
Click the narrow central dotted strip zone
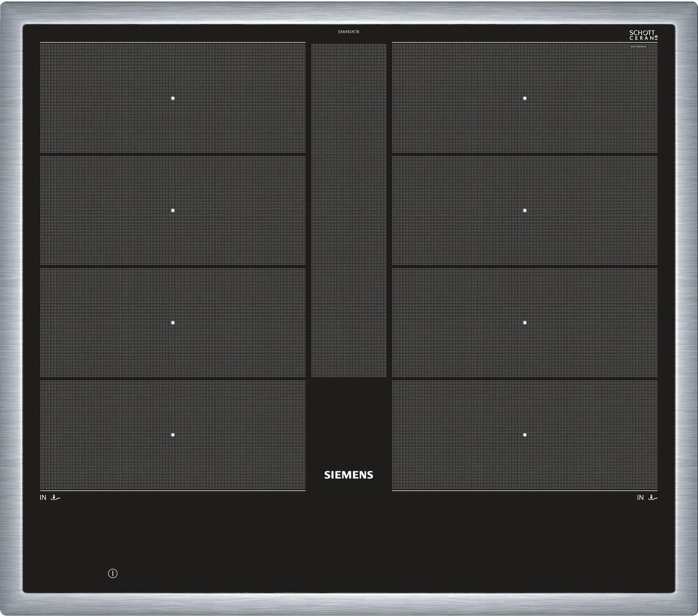click(349, 210)
